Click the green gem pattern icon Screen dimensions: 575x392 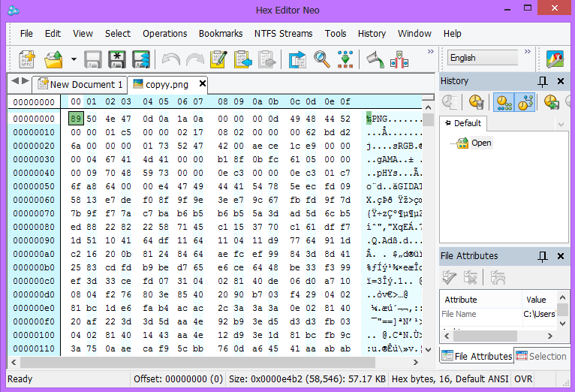pyautogui.click(x=345, y=59)
